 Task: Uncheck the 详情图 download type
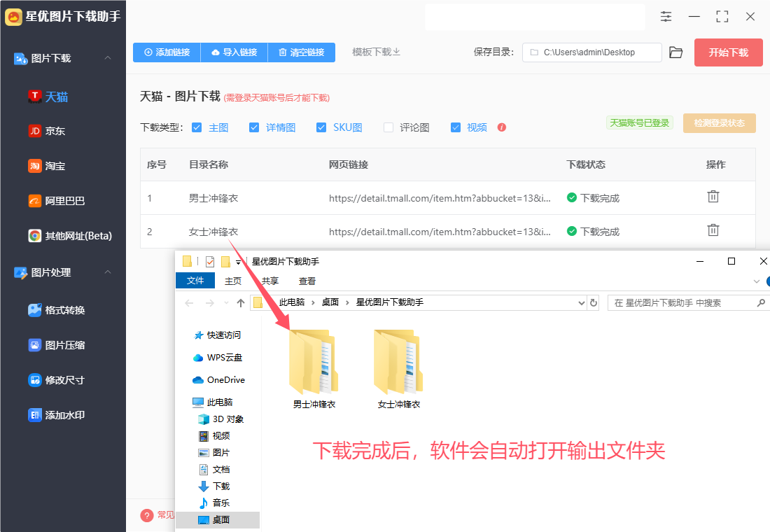(x=254, y=127)
